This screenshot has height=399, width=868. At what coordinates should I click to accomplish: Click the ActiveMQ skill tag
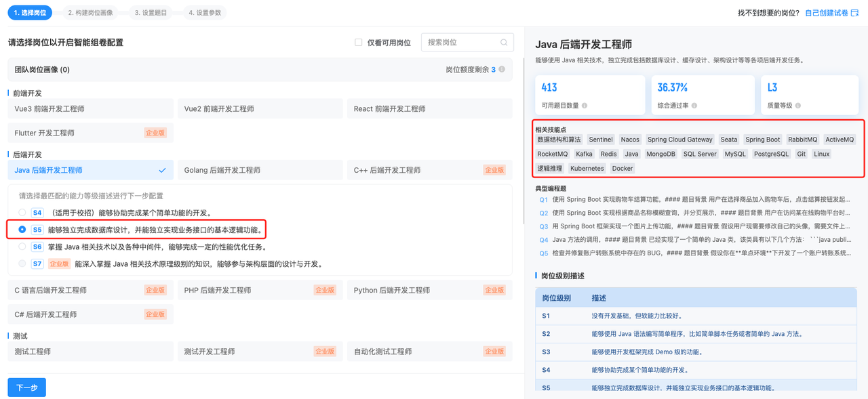coord(840,140)
